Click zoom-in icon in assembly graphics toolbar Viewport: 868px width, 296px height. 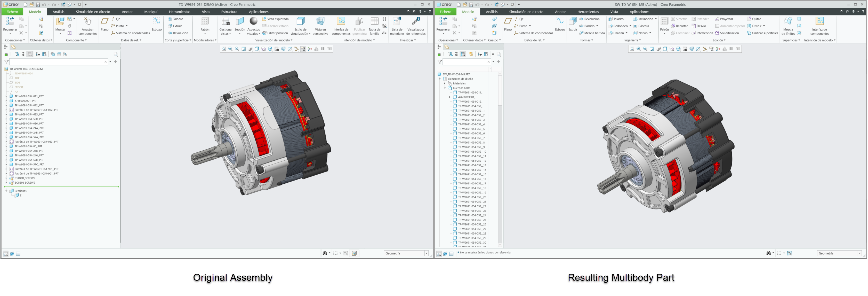click(230, 49)
